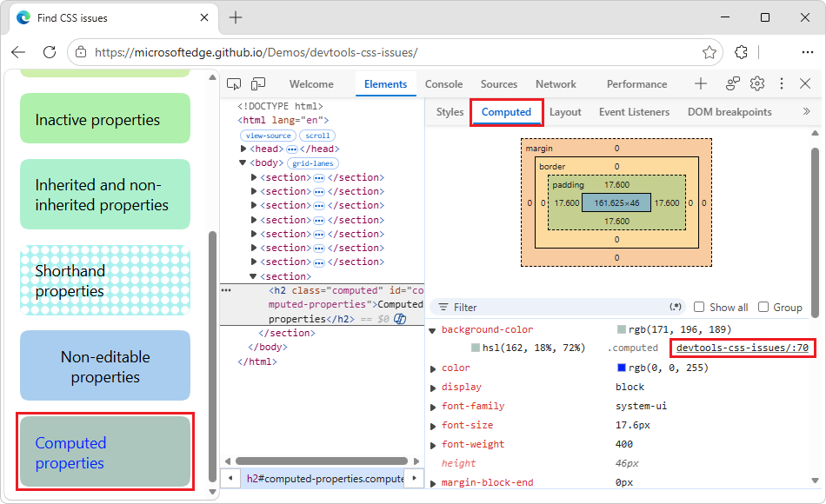Image resolution: width=826 pixels, height=504 pixels.
Task: Open the Layout sidebar tab
Action: (565, 111)
